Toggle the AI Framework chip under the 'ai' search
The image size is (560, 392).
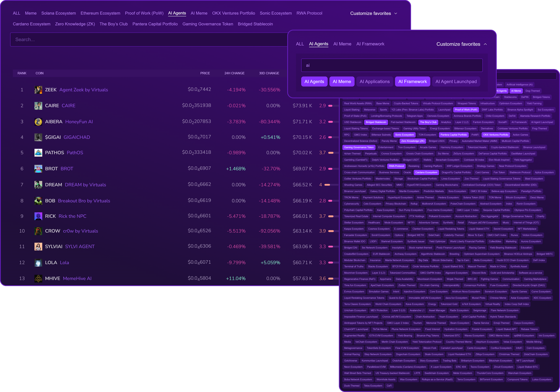[x=412, y=81]
